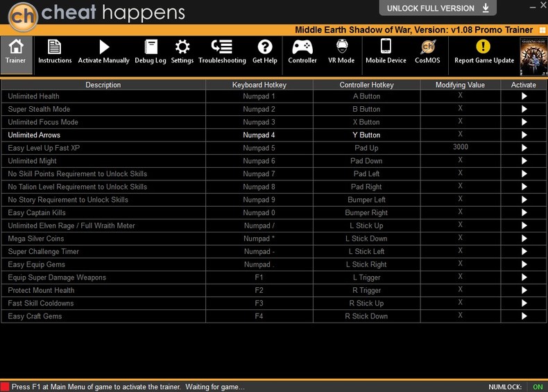Viewport: 548px width, 392px height.
Task: Click the Unlock Full Version button
Action: (x=438, y=8)
